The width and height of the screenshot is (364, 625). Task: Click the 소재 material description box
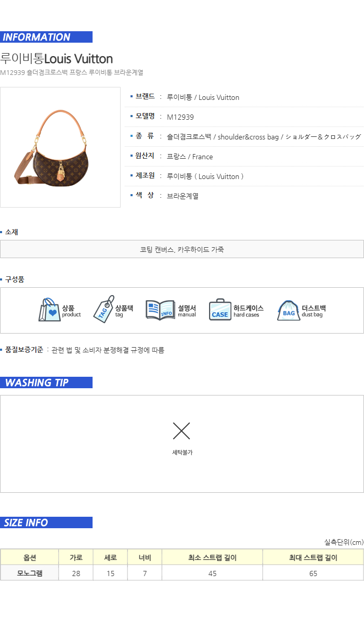pos(182,249)
